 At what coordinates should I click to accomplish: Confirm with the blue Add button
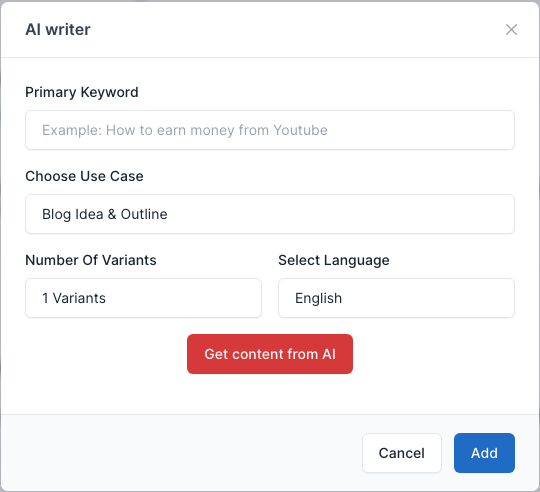[x=484, y=453]
